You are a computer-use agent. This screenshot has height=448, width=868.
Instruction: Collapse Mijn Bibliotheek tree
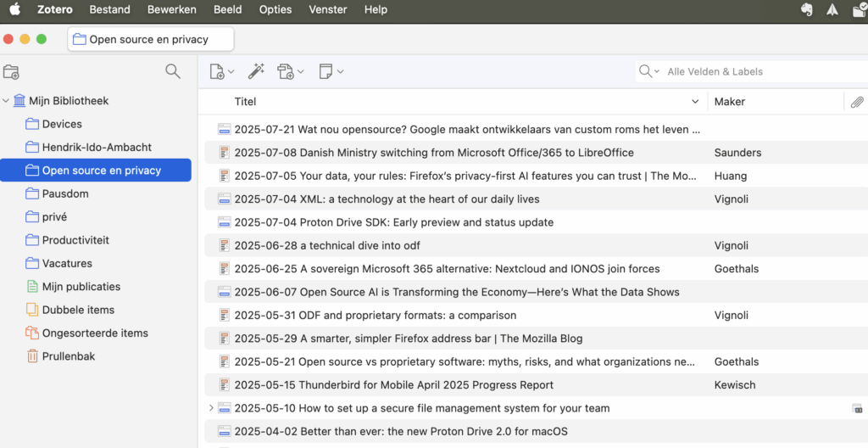point(6,101)
